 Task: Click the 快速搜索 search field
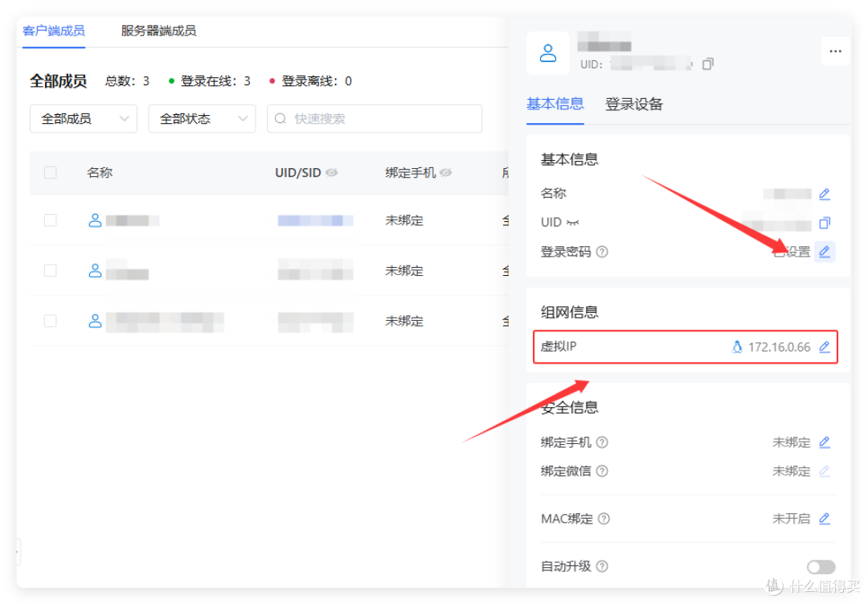(x=375, y=118)
